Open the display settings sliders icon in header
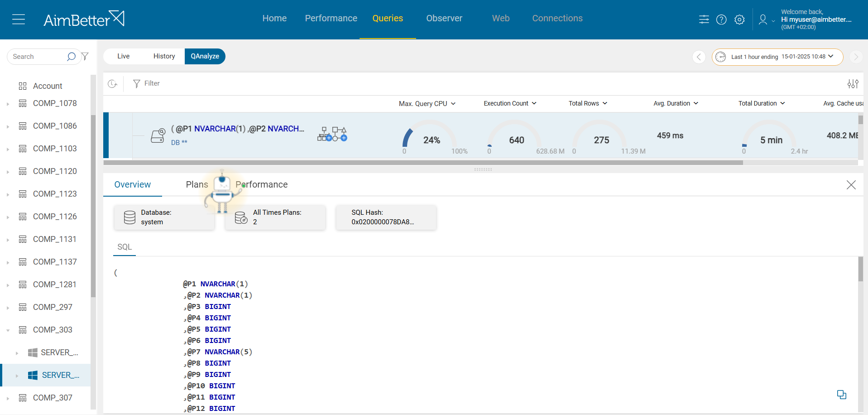Image resolution: width=868 pixels, height=415 pixels. [704, 19]
